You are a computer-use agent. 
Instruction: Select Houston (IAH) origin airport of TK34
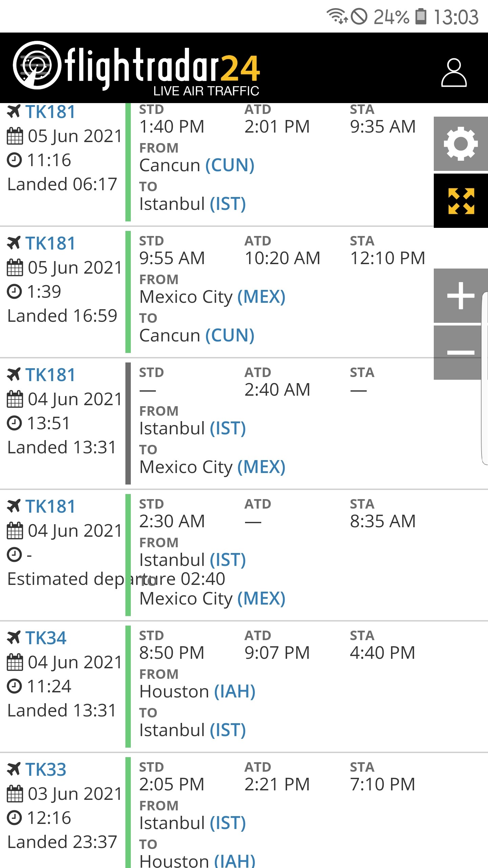pos(197,692)
